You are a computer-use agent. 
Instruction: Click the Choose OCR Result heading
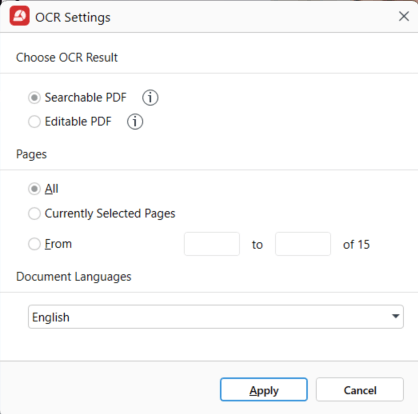[x=67, y=57]
